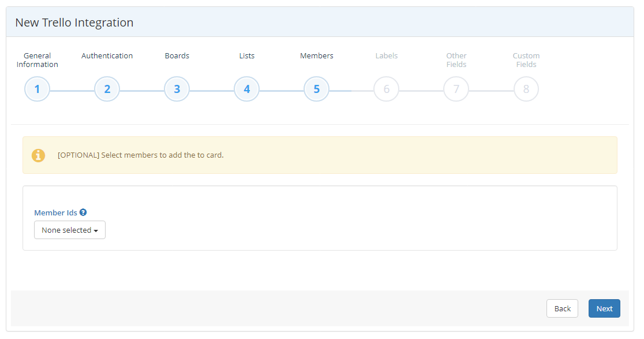The height and width of the screenshot is (339, 644).
Task: Click the step 8 circle for Custom Fields
Action: [526, 89]
